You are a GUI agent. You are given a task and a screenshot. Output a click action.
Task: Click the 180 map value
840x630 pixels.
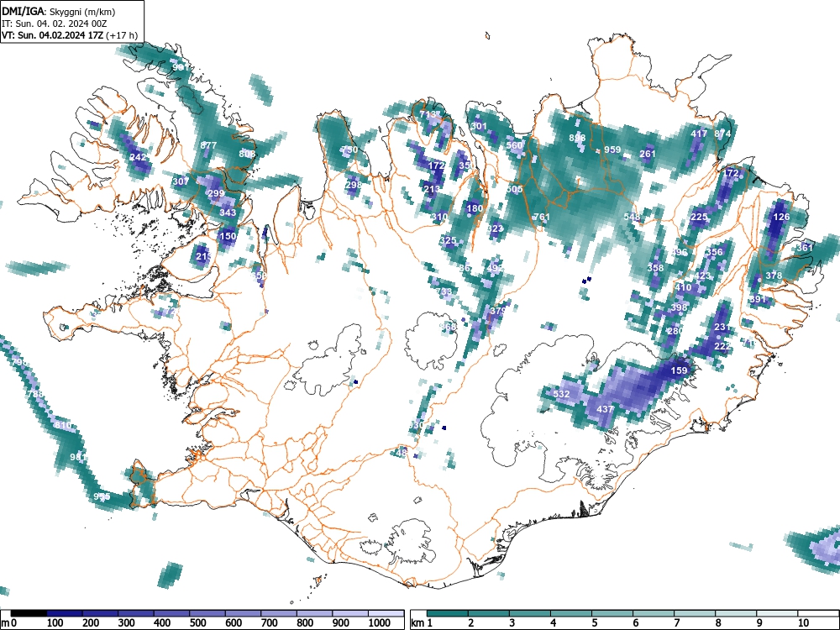pyautogui.click(x=475, y=208)
